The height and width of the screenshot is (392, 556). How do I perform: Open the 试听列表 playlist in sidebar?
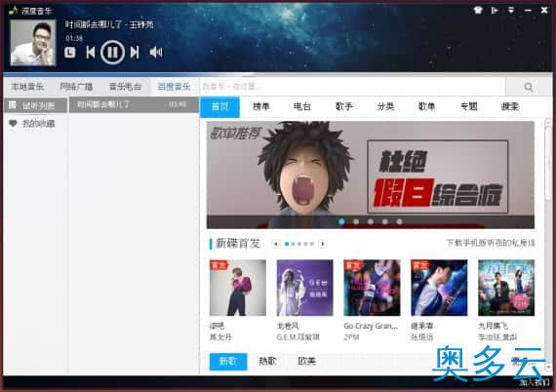coord(35,105)
